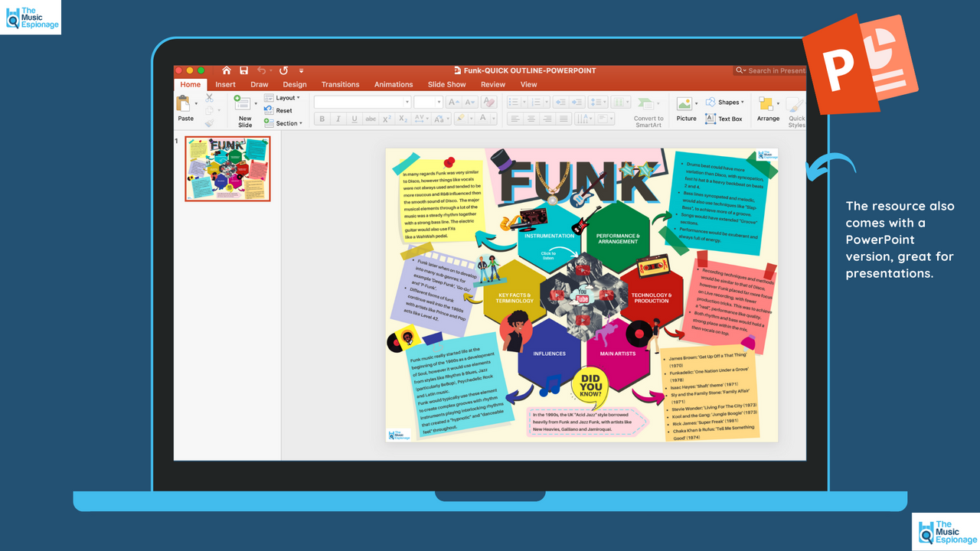Toggle Bold formatting
Image resolution: width=980 pixels, height=551 pixels.
tap(322, 119)
